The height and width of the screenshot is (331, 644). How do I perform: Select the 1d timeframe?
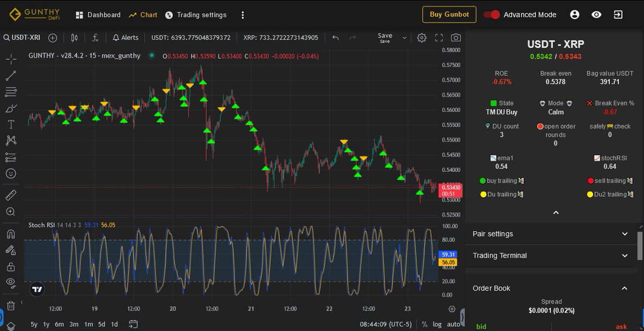(x=114, y=325)
